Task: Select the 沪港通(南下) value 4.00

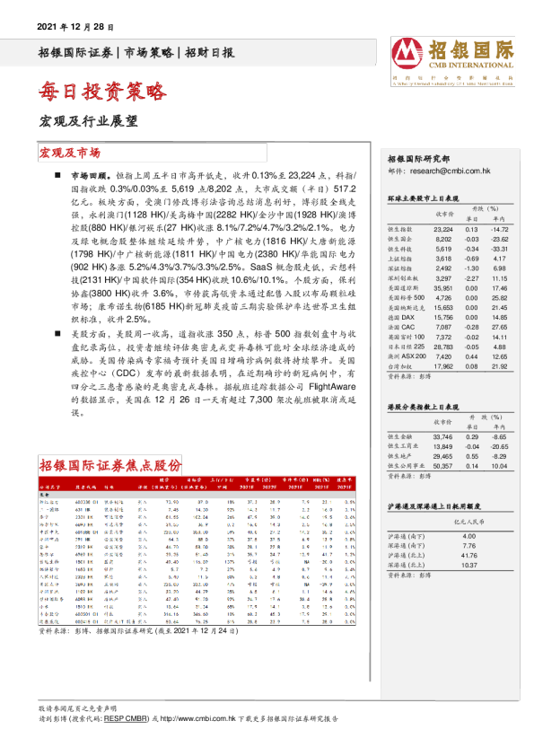Action: pyautogui.click(x=469, y=537)
